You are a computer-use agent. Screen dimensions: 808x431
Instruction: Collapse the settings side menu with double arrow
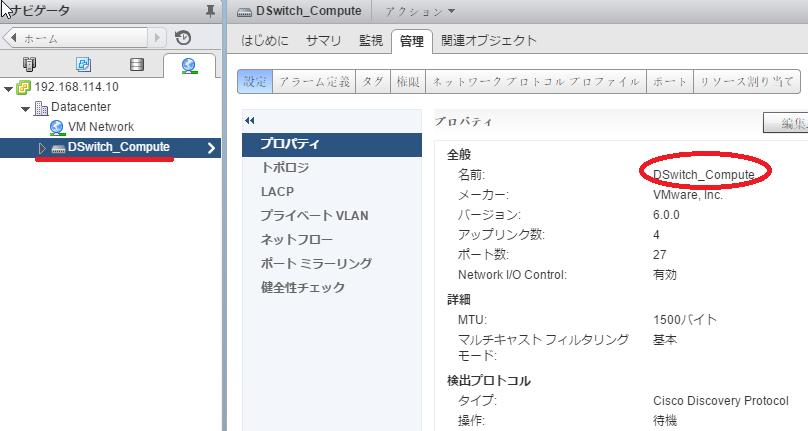pos(250,121)
